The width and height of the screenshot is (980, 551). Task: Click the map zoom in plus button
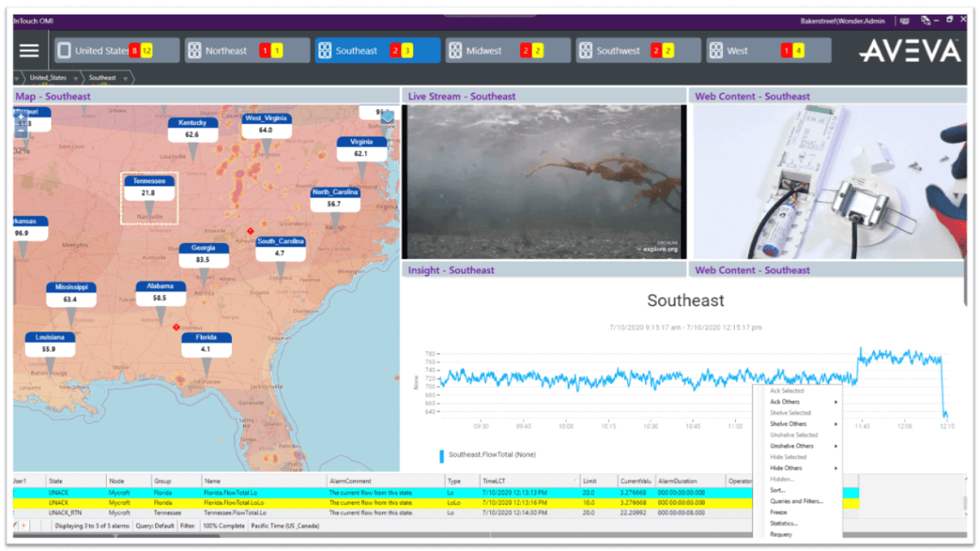(20, 117)
